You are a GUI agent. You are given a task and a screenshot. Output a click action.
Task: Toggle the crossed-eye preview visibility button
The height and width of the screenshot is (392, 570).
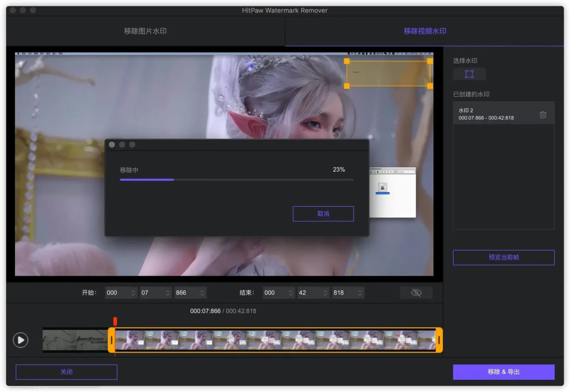point(416,293)
